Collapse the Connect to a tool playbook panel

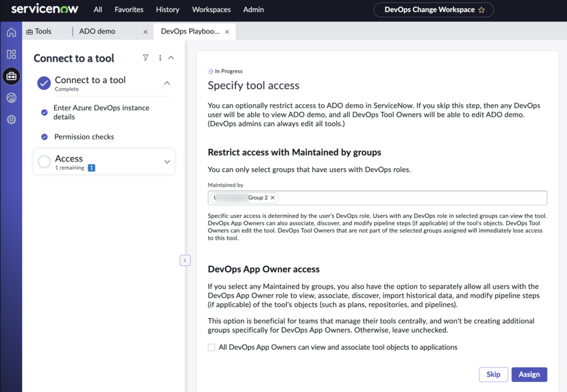[x=171, y=58]
